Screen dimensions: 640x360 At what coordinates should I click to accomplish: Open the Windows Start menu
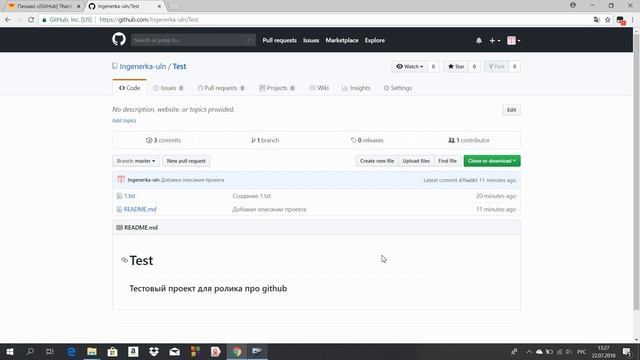pyautogui.click(x=10, y=352)
